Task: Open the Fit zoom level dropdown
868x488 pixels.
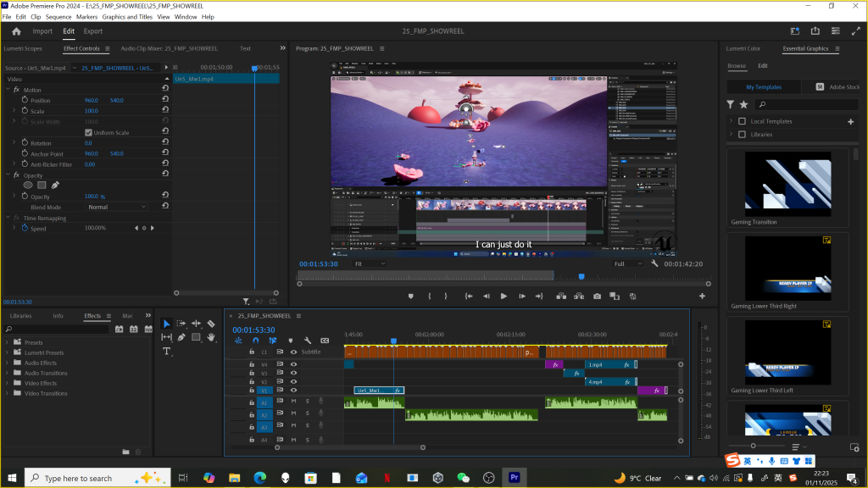Action: coord(370,264)
